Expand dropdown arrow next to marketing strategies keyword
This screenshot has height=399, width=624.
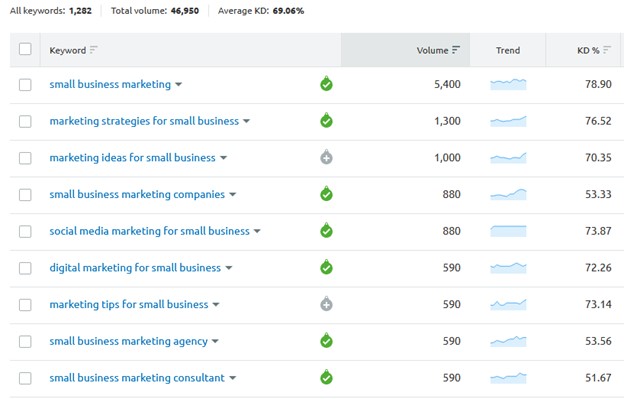point(246,121)
